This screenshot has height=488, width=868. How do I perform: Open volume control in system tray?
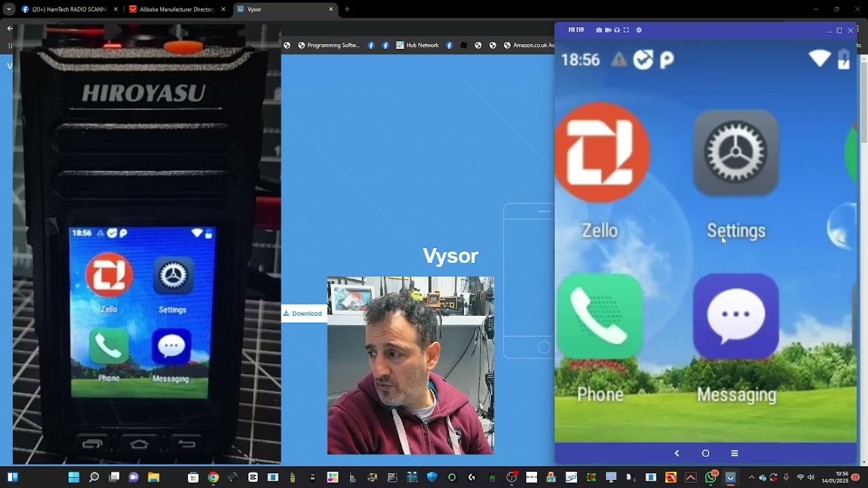click(x=810, y=477)
